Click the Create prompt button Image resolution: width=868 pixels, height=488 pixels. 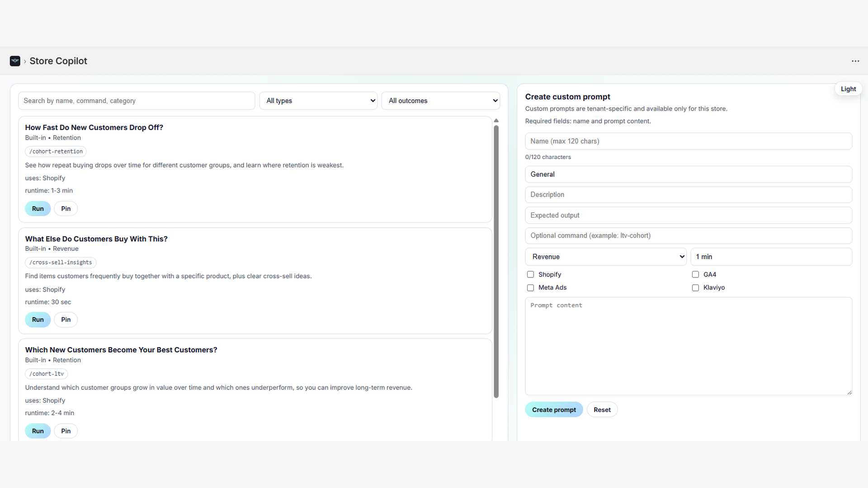(x=553, y=410)
